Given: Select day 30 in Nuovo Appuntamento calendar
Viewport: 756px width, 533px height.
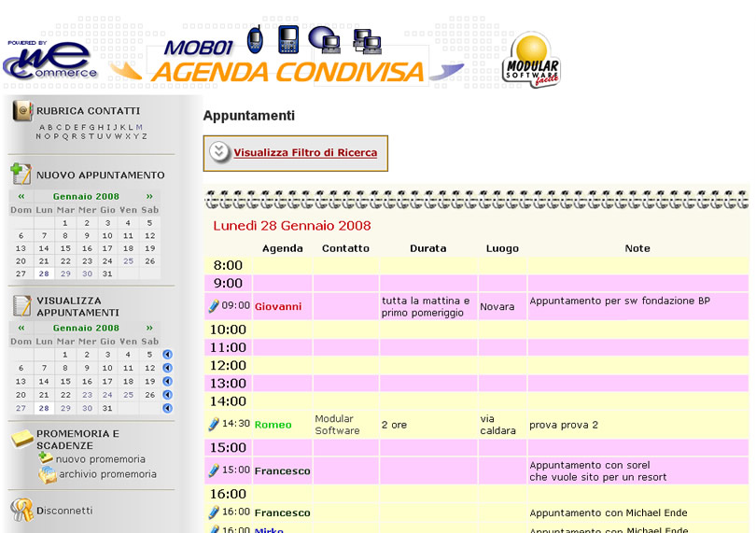Looking at the screenshot, I should coord(88,274).
